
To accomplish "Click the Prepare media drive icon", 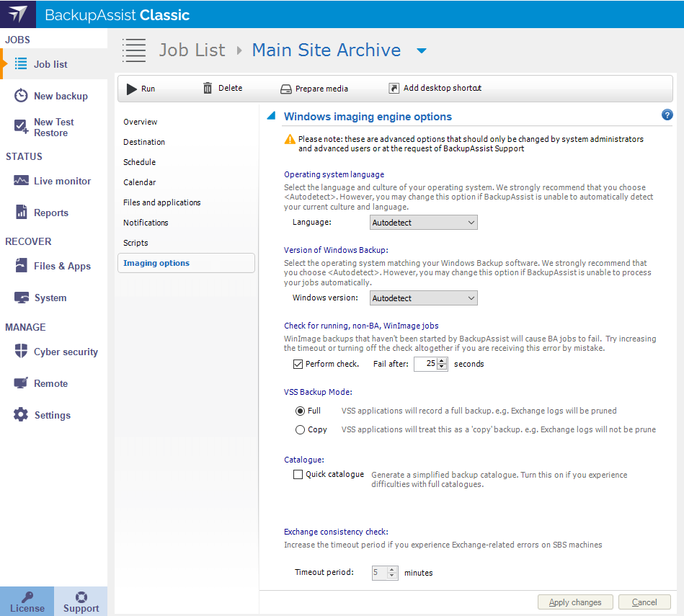I will (285, 89).
